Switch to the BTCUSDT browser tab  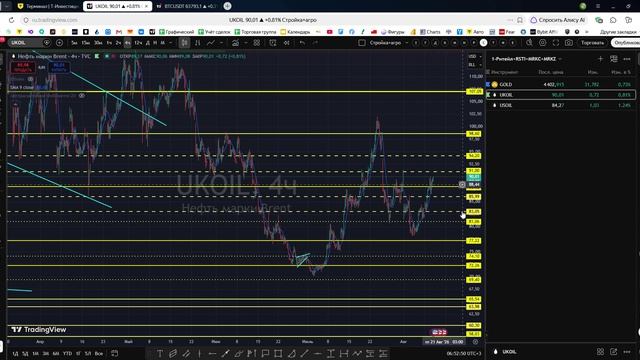point(187,6)
